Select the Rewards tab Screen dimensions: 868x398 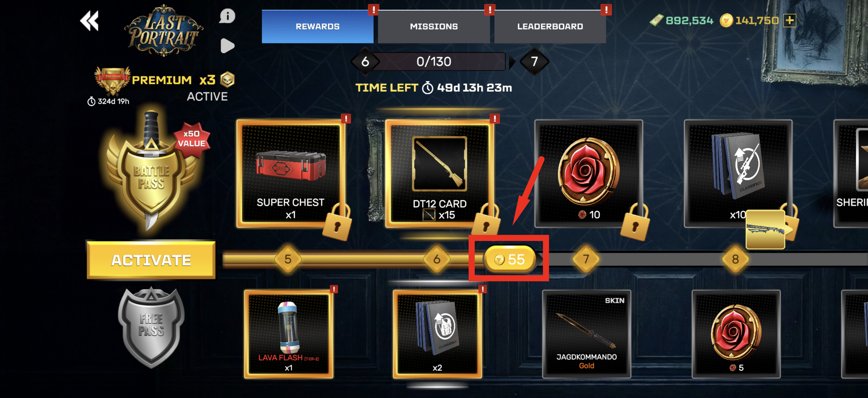click(317, 26)
